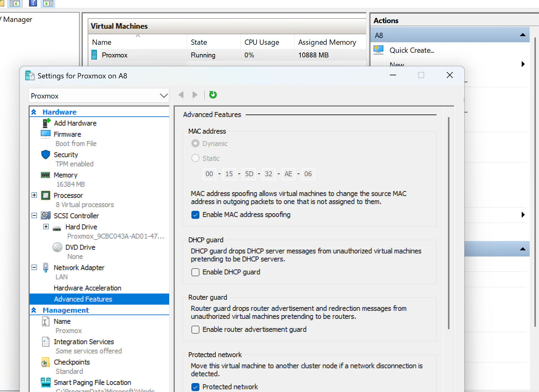Collapse the A8 section in Actions pane
The width and height of the screenshot is (539, 392).
click(x=523, y=35)
